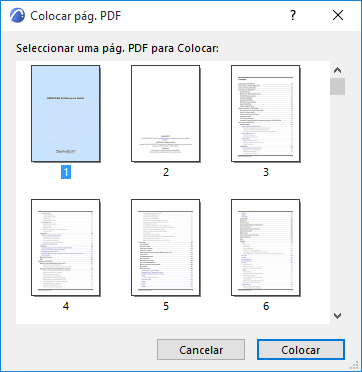Select PDF page 2 thumbnail
The image size is (362, 372).
point(166,114)
